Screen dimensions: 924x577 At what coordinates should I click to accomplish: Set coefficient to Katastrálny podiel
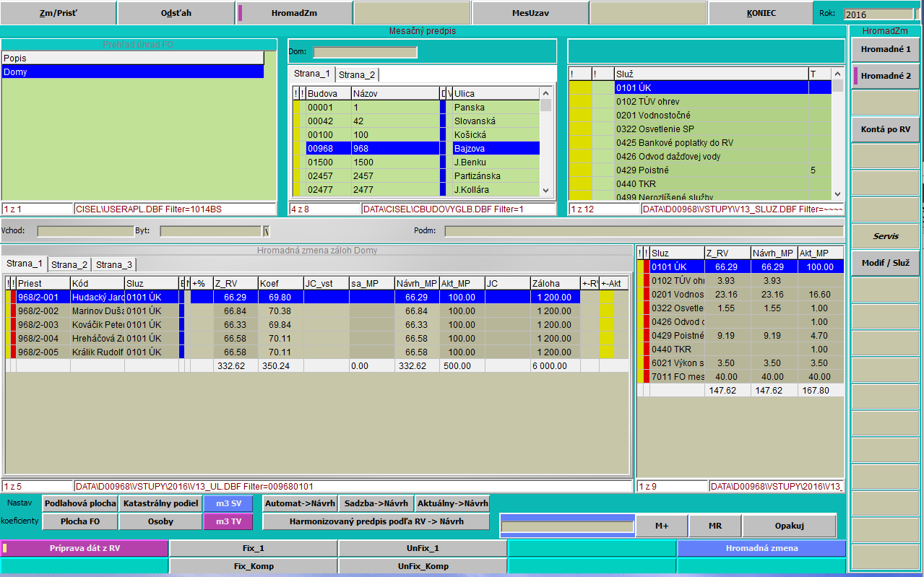160,503
